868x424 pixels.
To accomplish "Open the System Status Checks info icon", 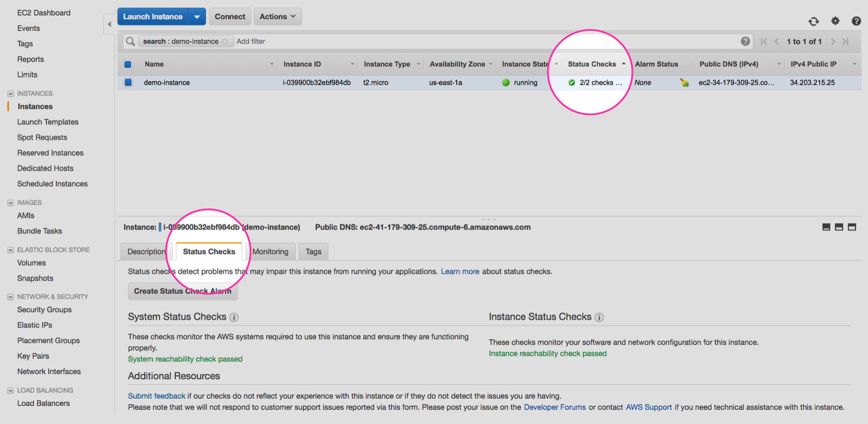I will coord(234,318).
